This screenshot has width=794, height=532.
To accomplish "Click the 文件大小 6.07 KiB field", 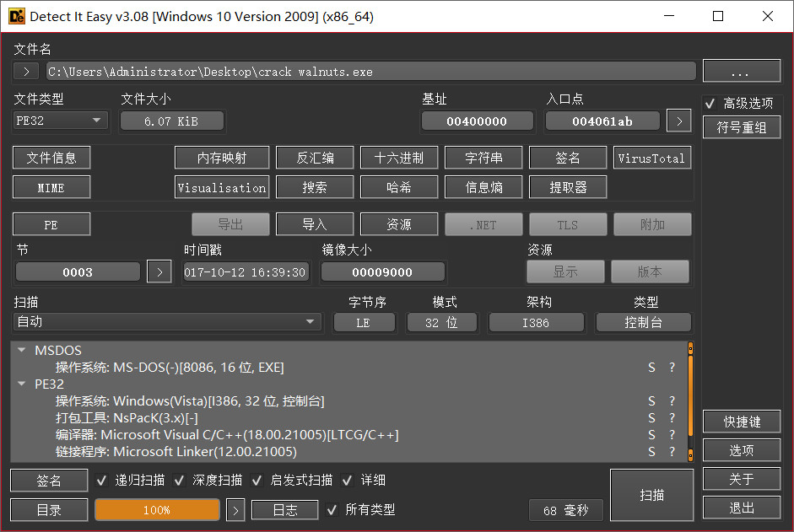I will 171,121.
